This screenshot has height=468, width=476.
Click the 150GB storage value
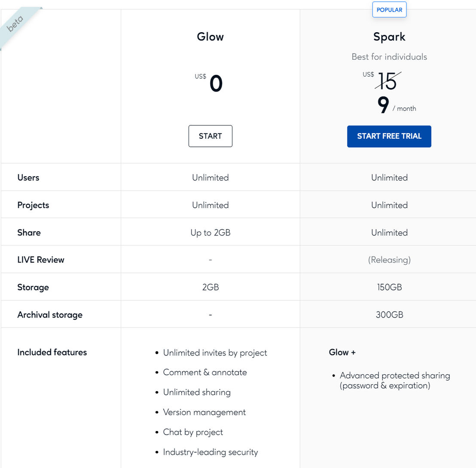pyautogui.click(x=389, y=288)
